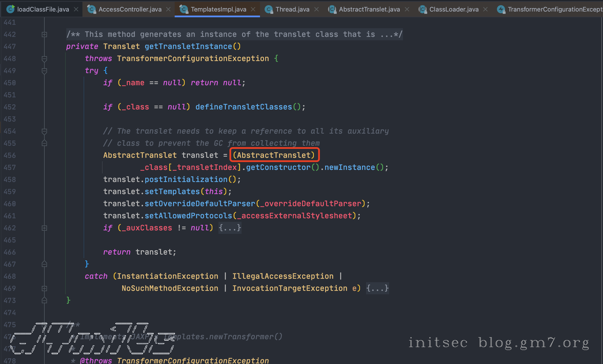Expand folded _auxClasses block at line 462
This screenshot has width=603, height=364.
pos(44,228)
